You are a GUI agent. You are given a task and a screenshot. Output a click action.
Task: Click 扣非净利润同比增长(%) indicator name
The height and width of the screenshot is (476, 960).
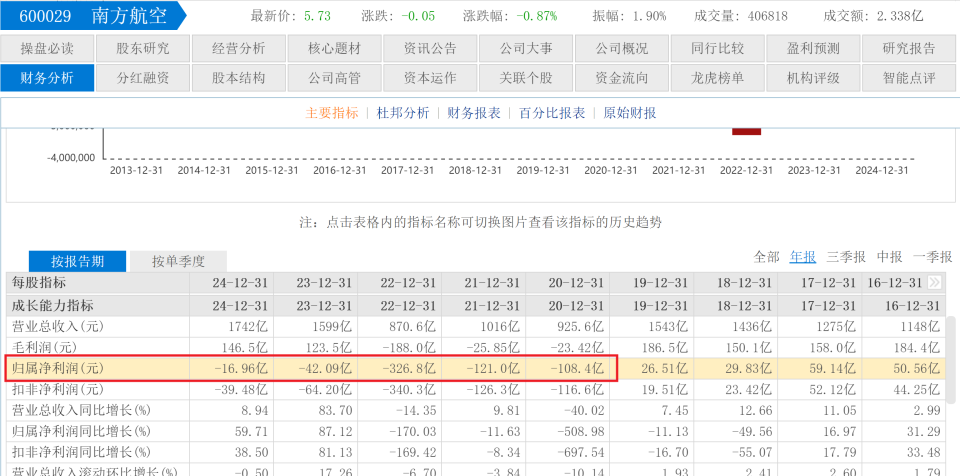81,452
